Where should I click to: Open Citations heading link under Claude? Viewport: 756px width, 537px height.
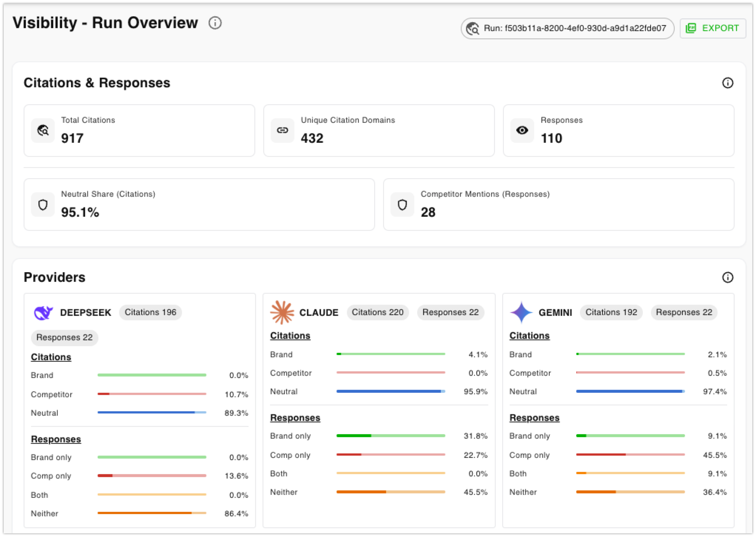pyautogui.click(x=290, y=336)
